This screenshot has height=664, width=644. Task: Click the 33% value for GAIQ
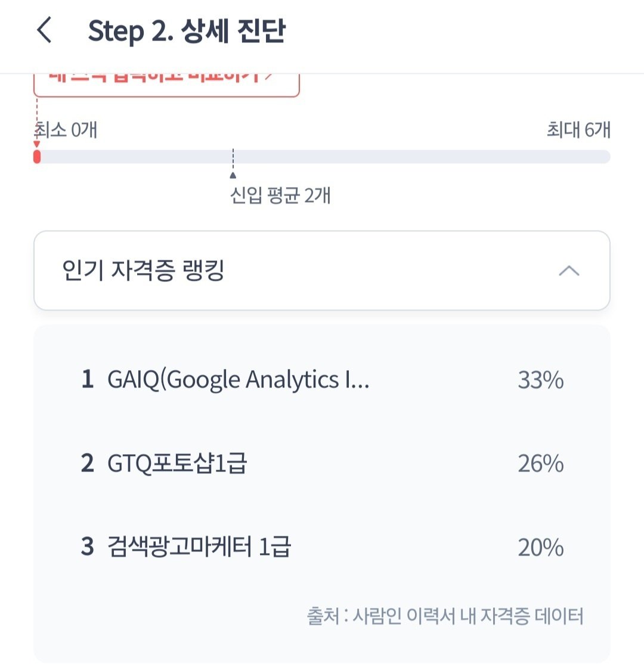click(541, 380)
